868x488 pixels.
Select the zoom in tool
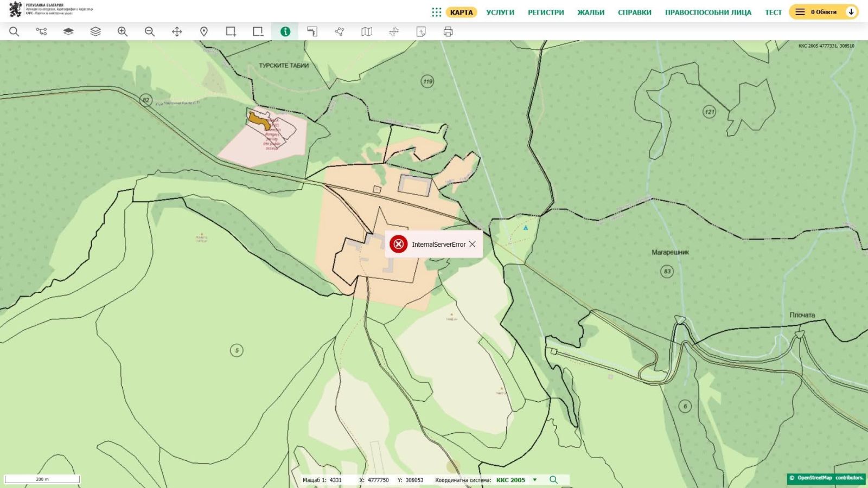[123, 31]
